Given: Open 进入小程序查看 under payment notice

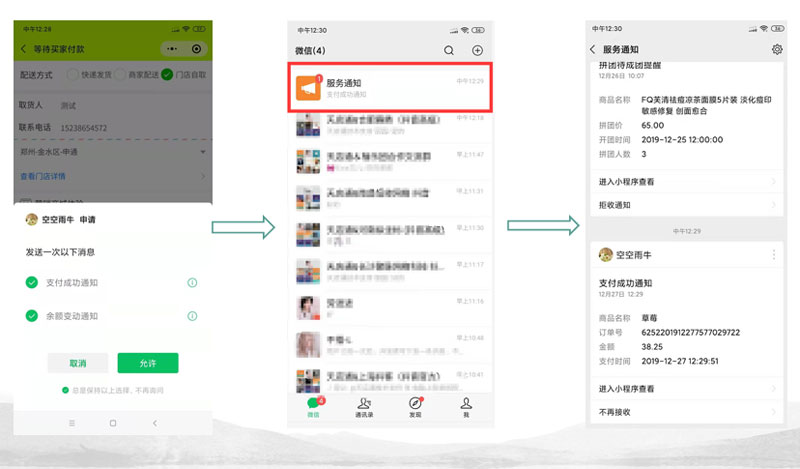Looking at the screenshot, I should click(687, 389).
